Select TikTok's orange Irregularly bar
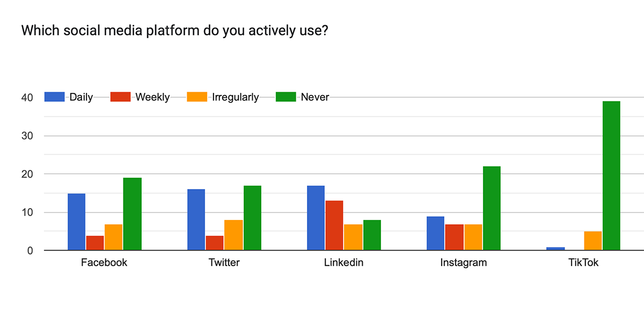 (x=593, y=240)
